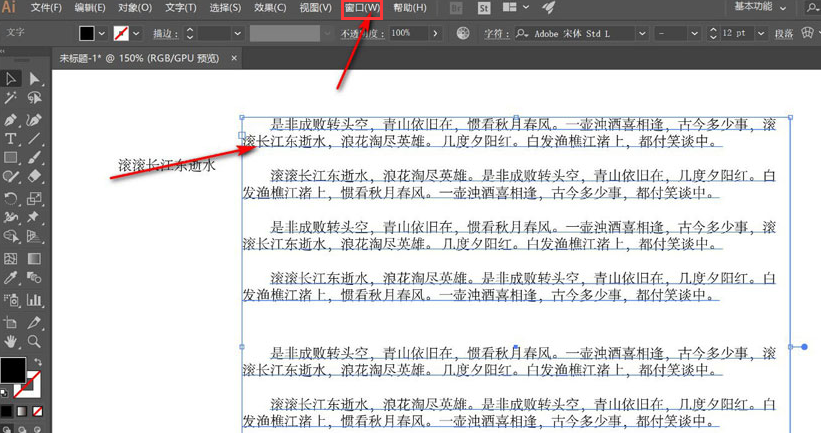
Task: Select the Pen tool
Action: [11, 118]
